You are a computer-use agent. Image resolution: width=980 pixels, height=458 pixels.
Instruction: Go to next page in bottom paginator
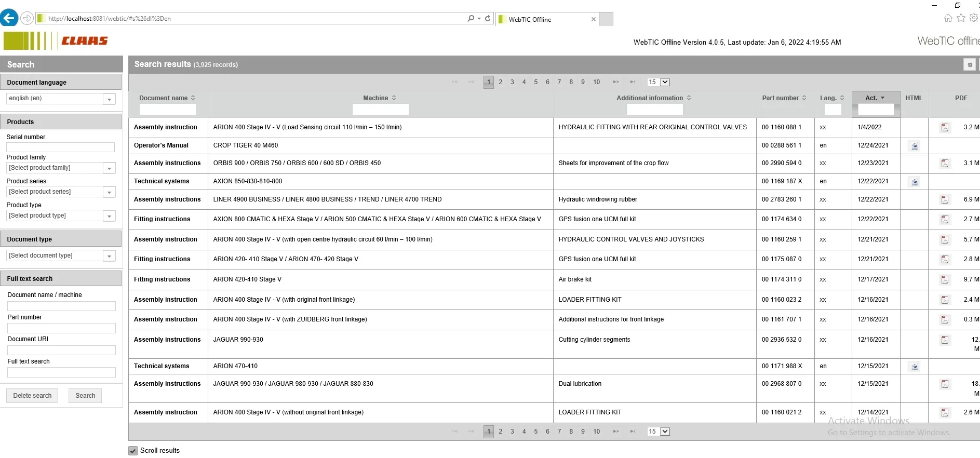coord(616,432)
